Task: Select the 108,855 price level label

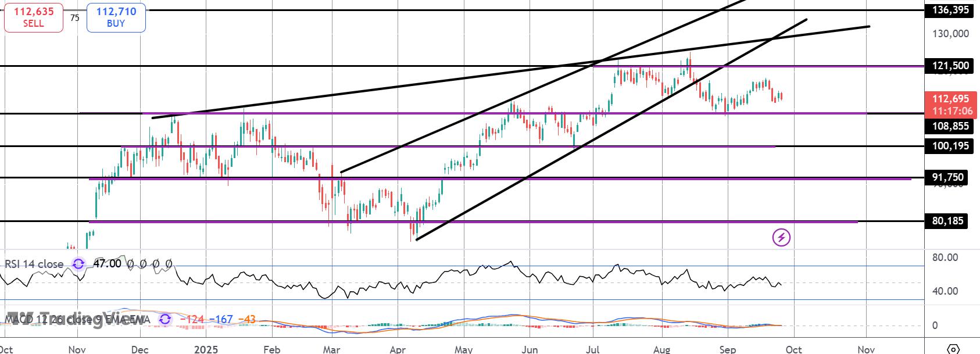Action: coord(950,126)
